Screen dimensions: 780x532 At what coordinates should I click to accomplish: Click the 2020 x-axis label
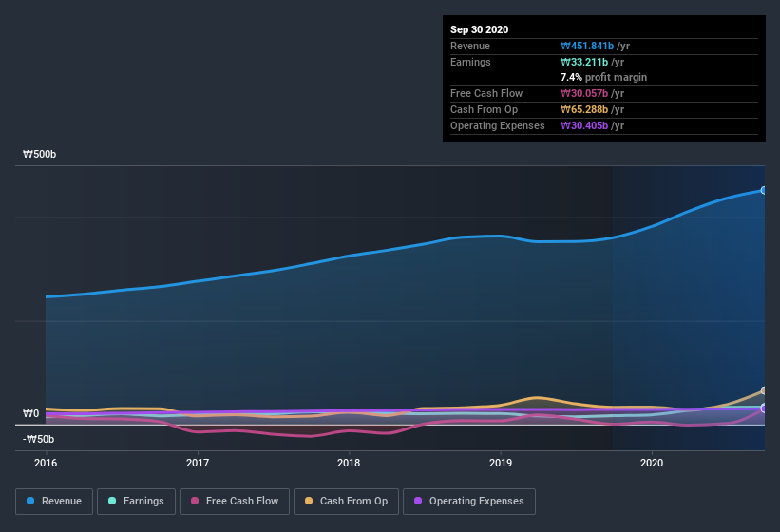652,463
